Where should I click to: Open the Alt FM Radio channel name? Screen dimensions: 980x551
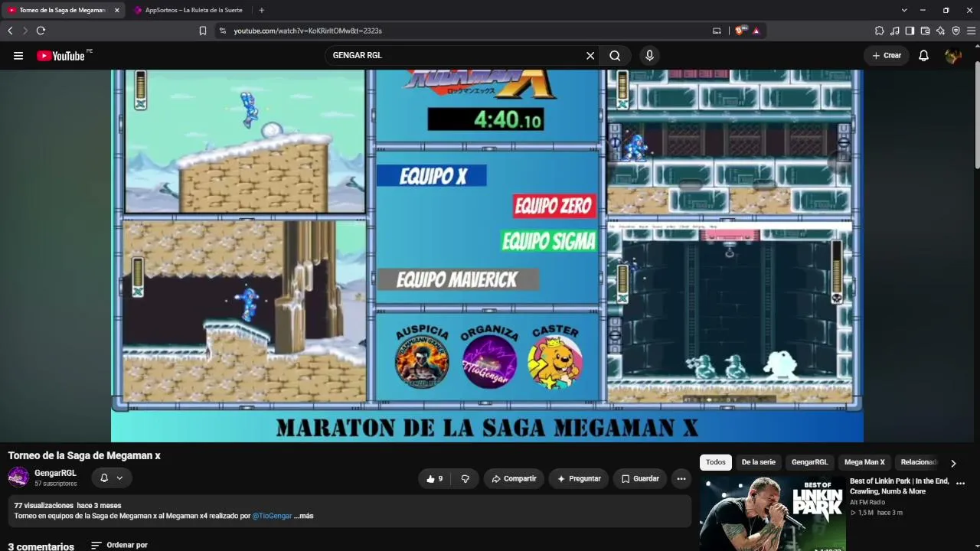pos(867,502)
